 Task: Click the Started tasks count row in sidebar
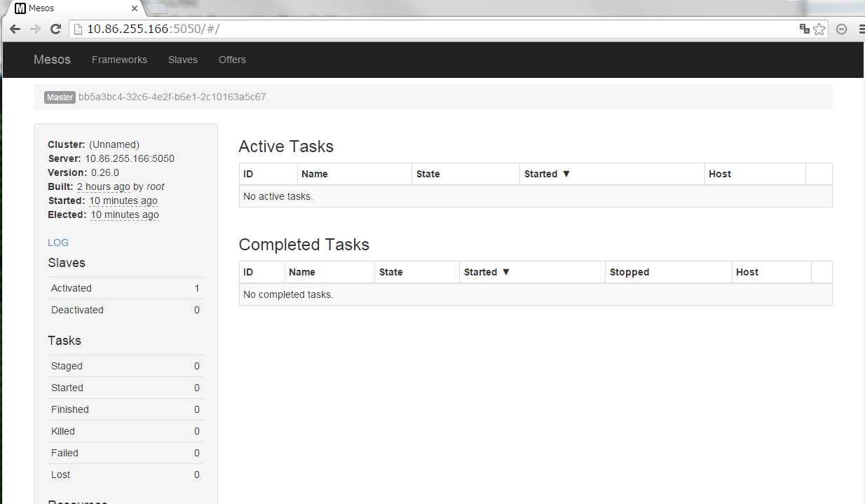[125, 388]
